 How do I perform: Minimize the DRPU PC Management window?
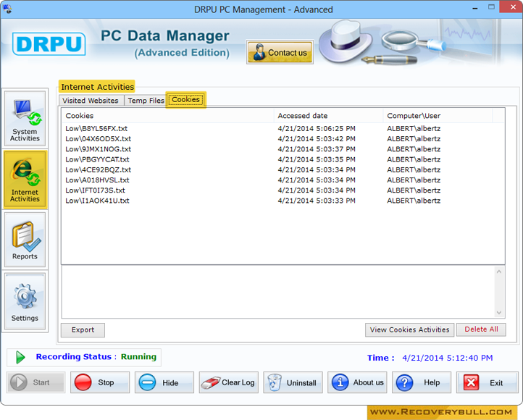tap(474, 9)
